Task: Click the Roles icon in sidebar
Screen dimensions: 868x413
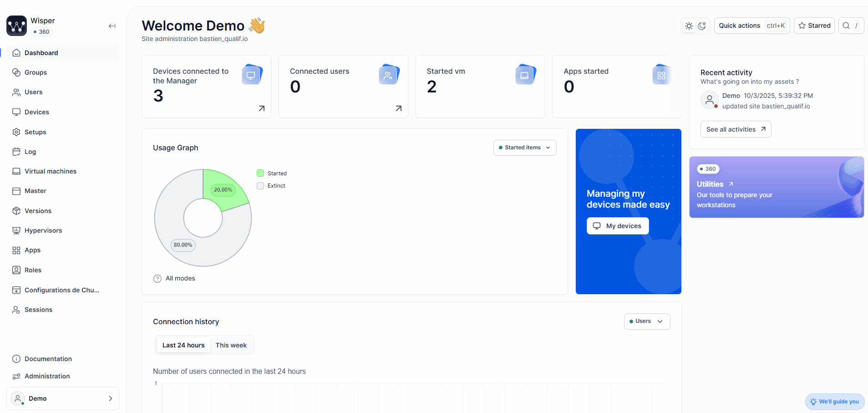Action: pos(16,270)
